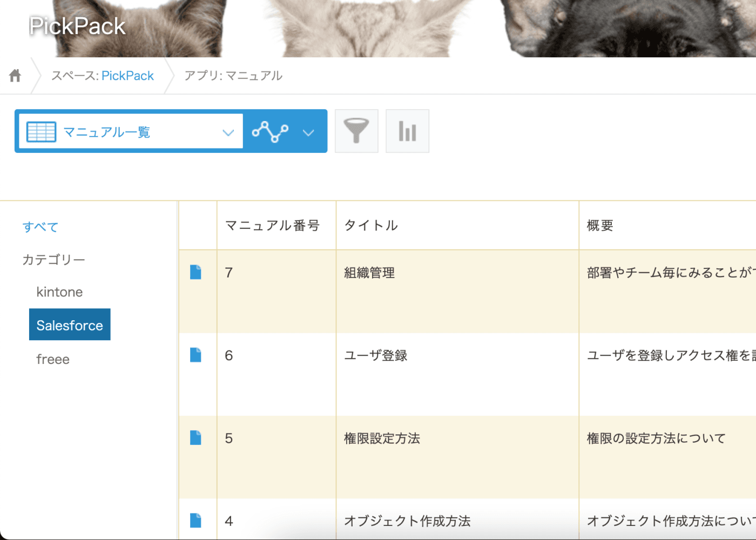The height and width of the screenshot is (540, 756).
Task: Select the すべて category filter
Action: coord(40,227)
